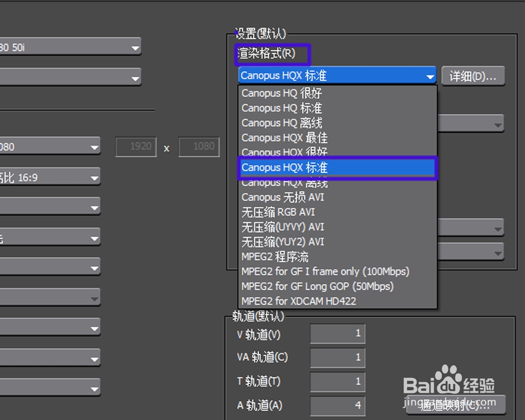Pick MPEG2 程序流 format
Viewport: 525px width, 420px height.
337,257
